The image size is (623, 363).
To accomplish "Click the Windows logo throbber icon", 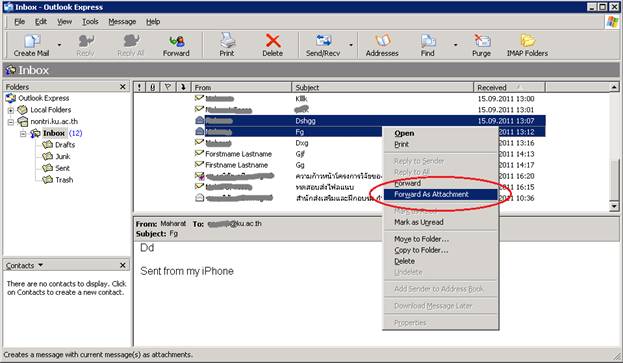I will [612, 22].
